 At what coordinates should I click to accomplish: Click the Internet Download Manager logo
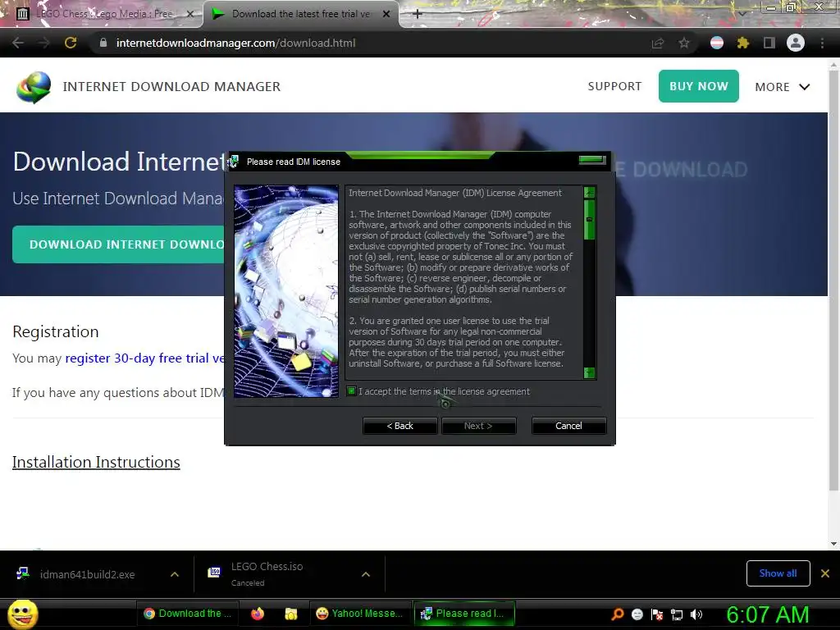click(33, 87)
